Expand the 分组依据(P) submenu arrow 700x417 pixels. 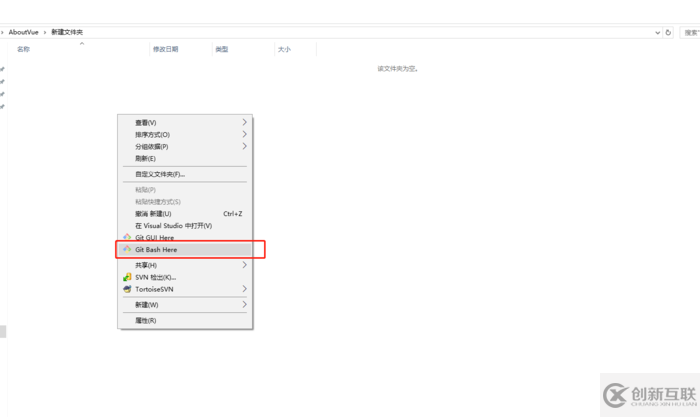245,146
